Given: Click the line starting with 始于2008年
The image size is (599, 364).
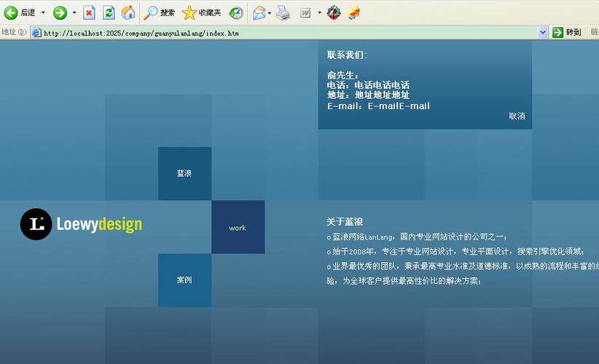Looking at the screenshot, I should [455, 251].
